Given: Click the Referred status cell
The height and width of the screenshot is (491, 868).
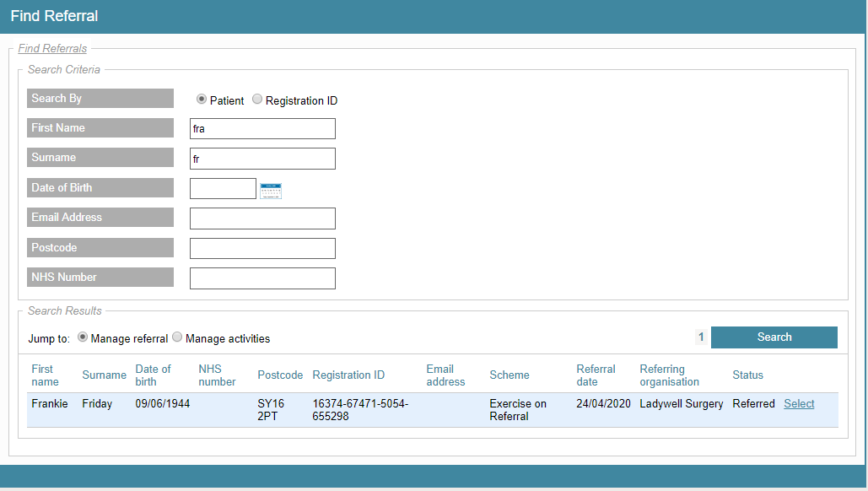Looking at the screenshot, I should [753, 403].
